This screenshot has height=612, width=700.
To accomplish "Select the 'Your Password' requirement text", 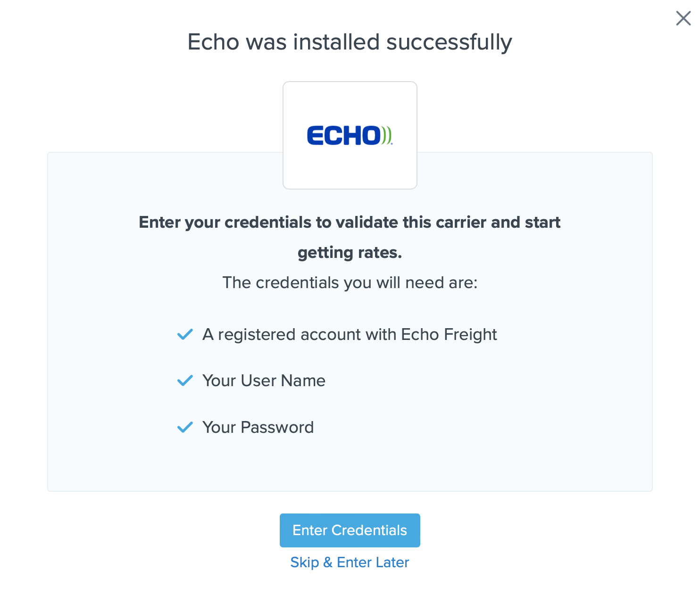I will 258,427.
